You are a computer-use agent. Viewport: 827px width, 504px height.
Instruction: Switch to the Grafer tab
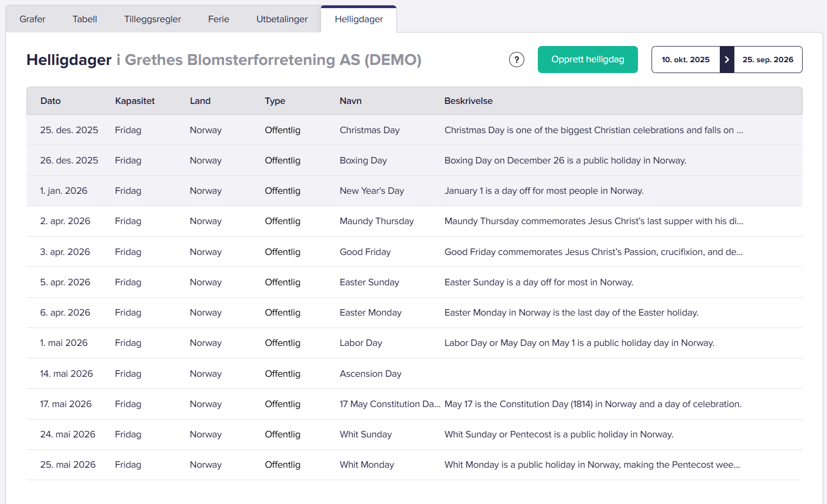32,19
